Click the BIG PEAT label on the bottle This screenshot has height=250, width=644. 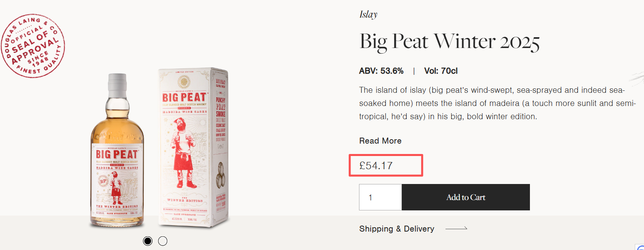[117, 154]
